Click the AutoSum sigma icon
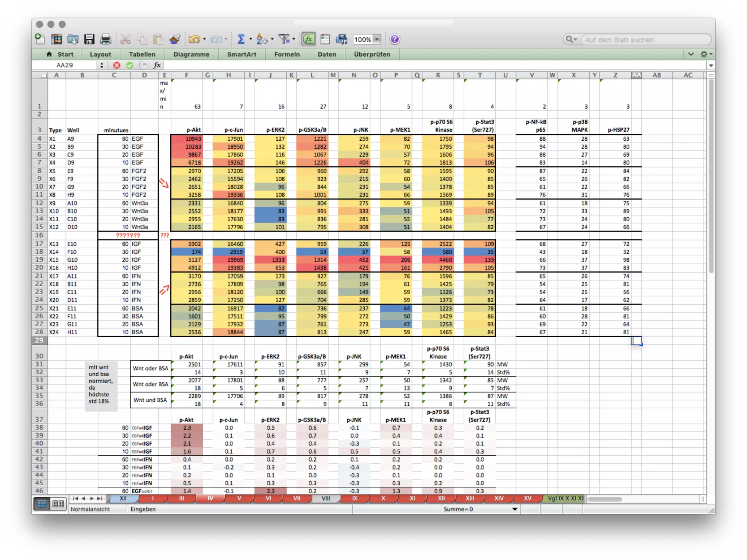Viewport: 747px width, 560px height. point(241,39)
